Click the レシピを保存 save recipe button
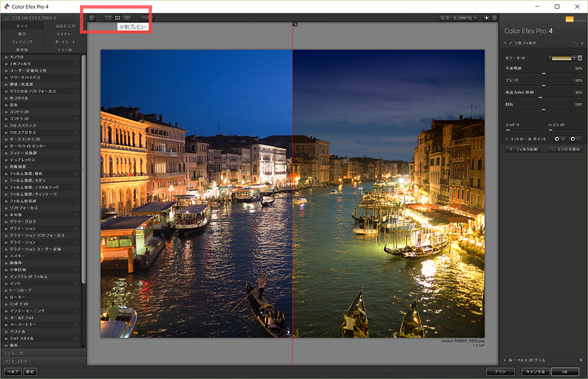Viewport: 588px width, 379px height. tap(565, 149)
